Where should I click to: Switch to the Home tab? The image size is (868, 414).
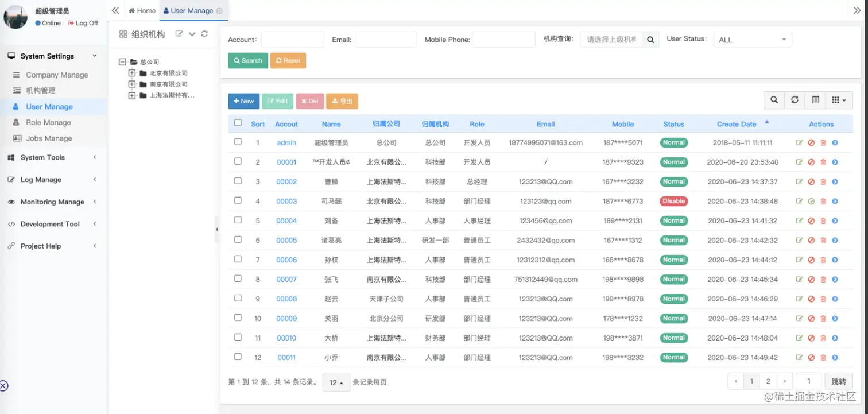pyautogui.click(x=142, y=11)
